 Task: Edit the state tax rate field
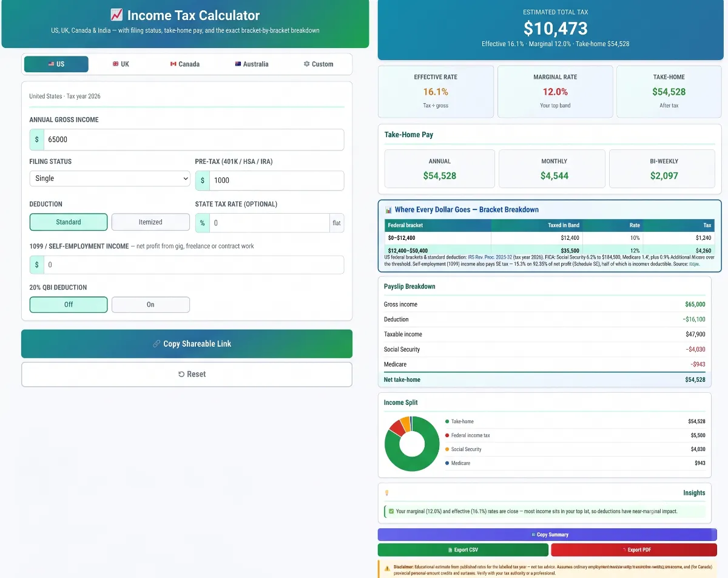click(x=269, y=223)
